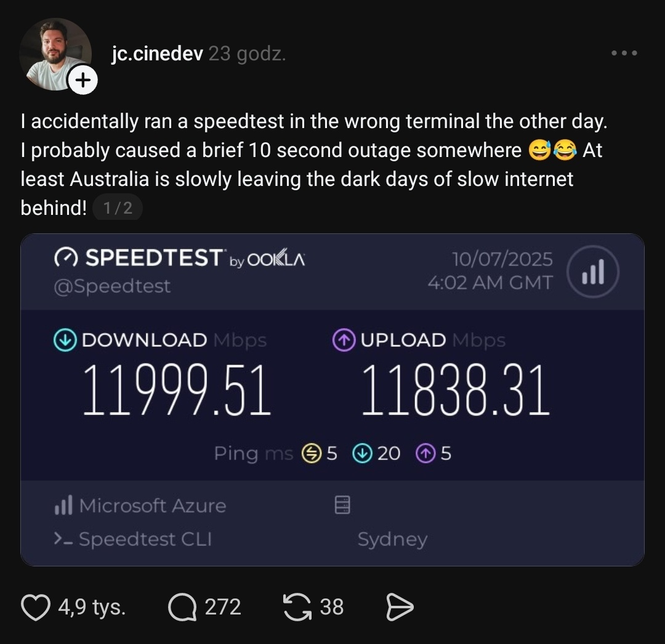This screenshot has width=665, height=644.
Task: Open the comments speech bubble icon
Action: click(183, 608)
